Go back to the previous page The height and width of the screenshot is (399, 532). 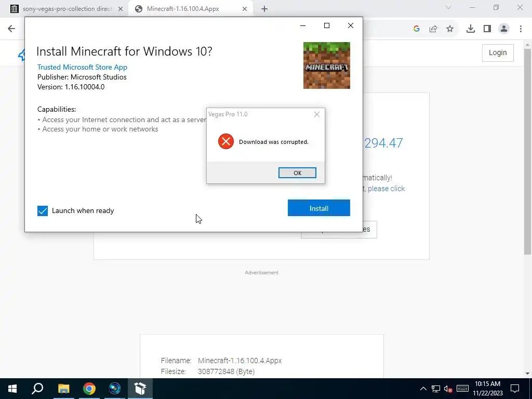click(x=11, y=29)
